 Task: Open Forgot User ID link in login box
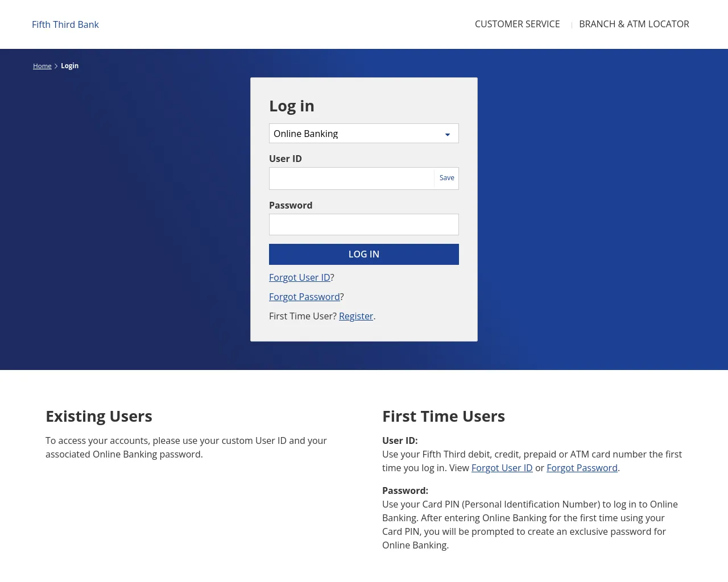[x=300, y=277]
